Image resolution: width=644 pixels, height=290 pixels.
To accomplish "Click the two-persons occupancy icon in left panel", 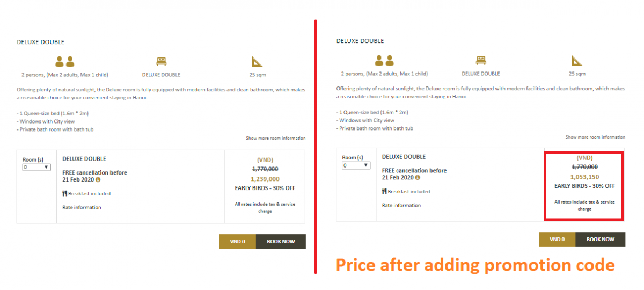I will pos(64,61).
